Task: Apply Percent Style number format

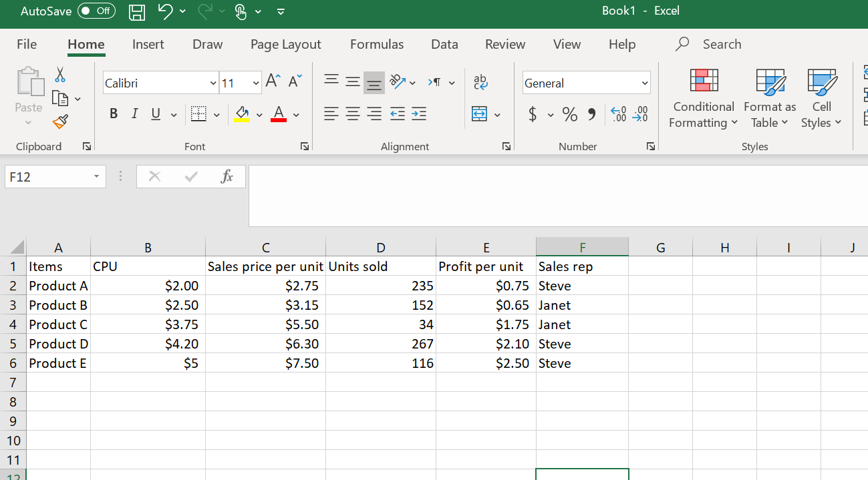Action: (x=570, y=114)
